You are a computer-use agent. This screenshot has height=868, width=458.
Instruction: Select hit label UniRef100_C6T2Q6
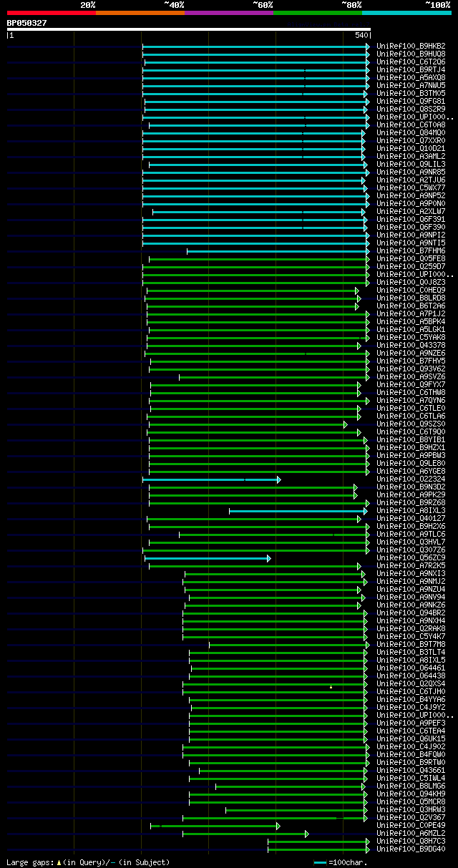411,62
